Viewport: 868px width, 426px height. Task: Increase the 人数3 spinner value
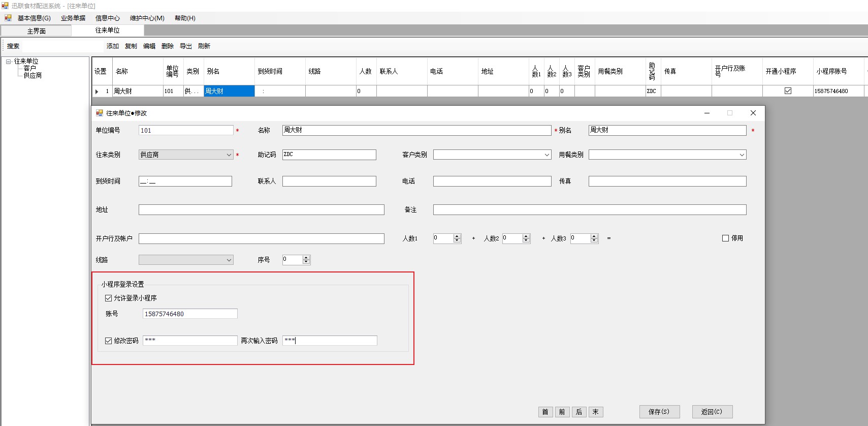[594, 236]
